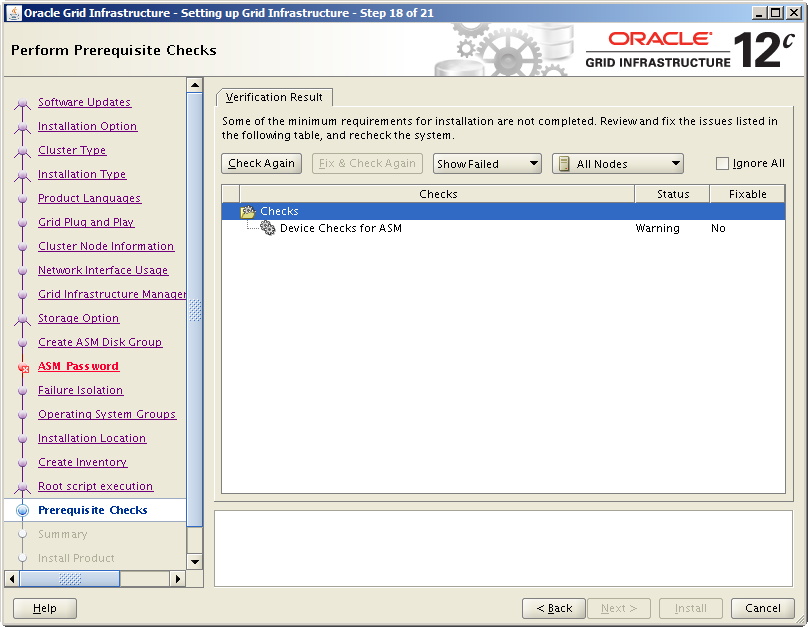
Task: Select the Device Checks for ASM row
Action: click(341, 229)
